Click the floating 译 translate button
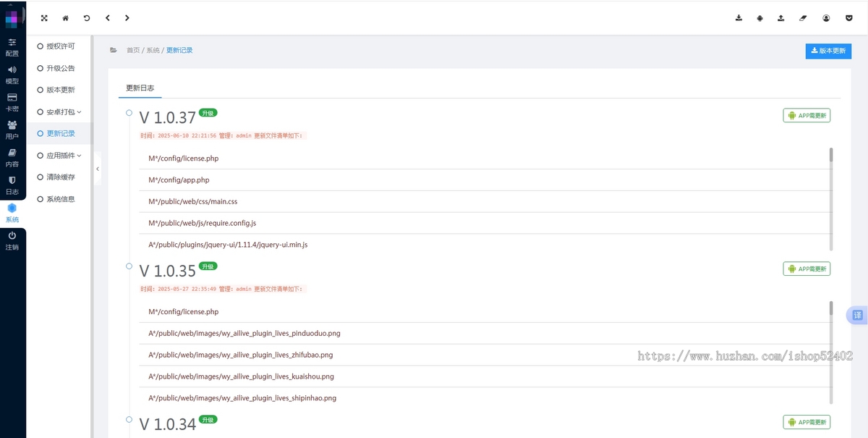This screenshot has height=438, width=868. [858, 315]
